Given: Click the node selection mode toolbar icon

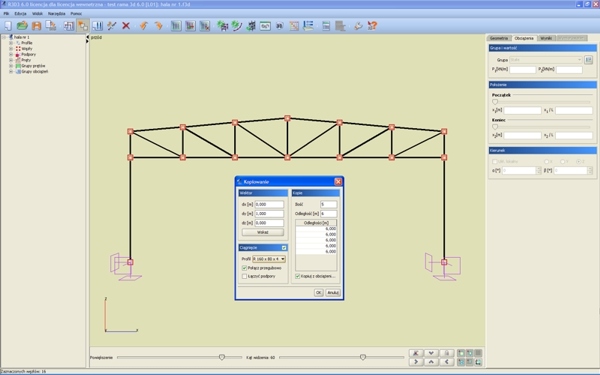Looking at the screenshot, I should [83, 26].
